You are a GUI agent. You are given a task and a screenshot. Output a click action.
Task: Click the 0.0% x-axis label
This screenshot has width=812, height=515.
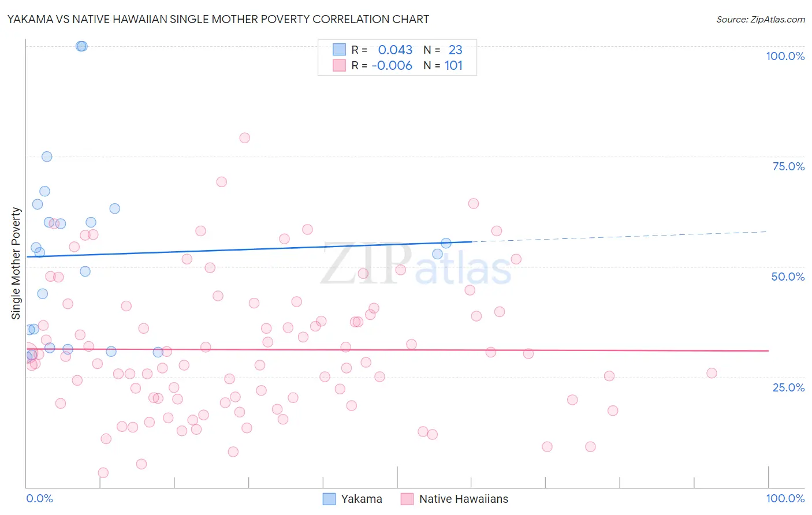pyautogui.click(x=39, y=498)
